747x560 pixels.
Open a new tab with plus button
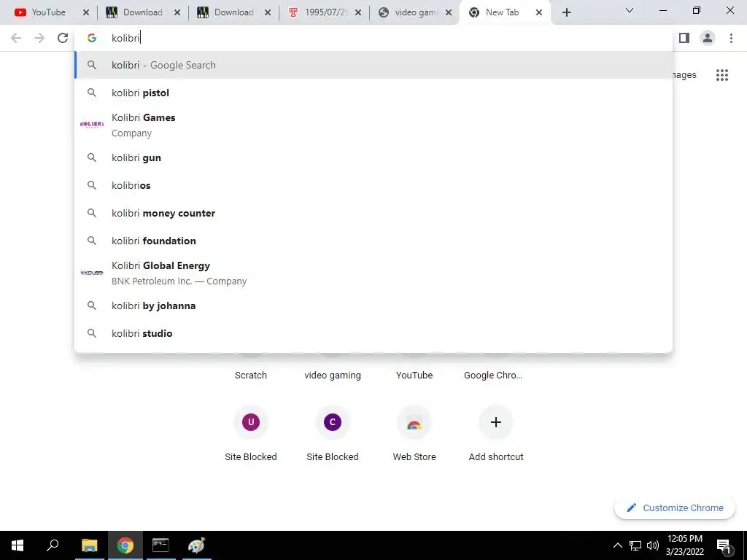pyautogui.click(x=566, y=12)
